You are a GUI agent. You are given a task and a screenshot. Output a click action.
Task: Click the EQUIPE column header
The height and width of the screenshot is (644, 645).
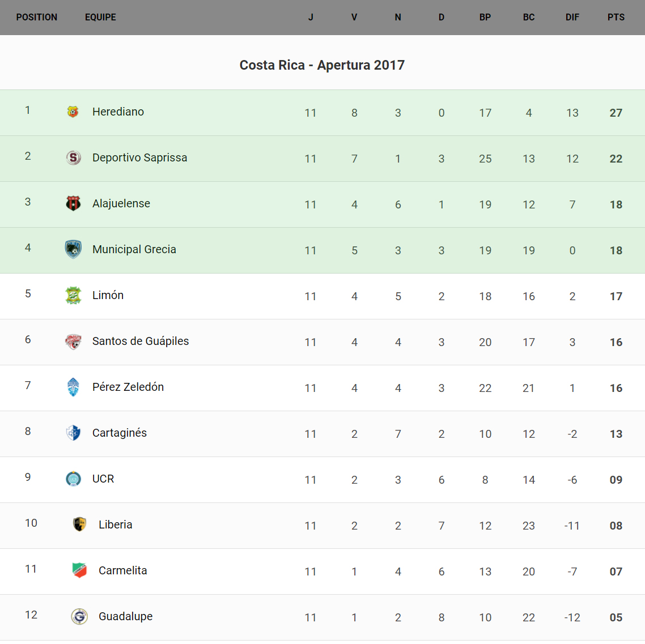coord(100,18)
